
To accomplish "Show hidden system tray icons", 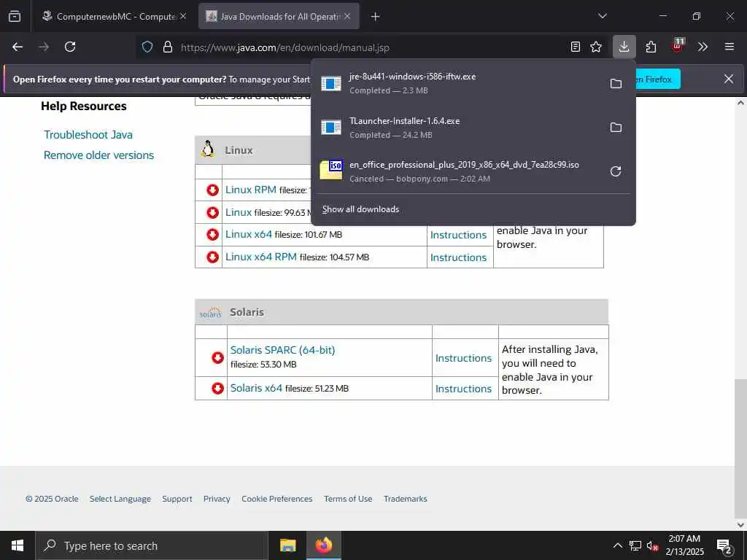I will coord(617,545).
